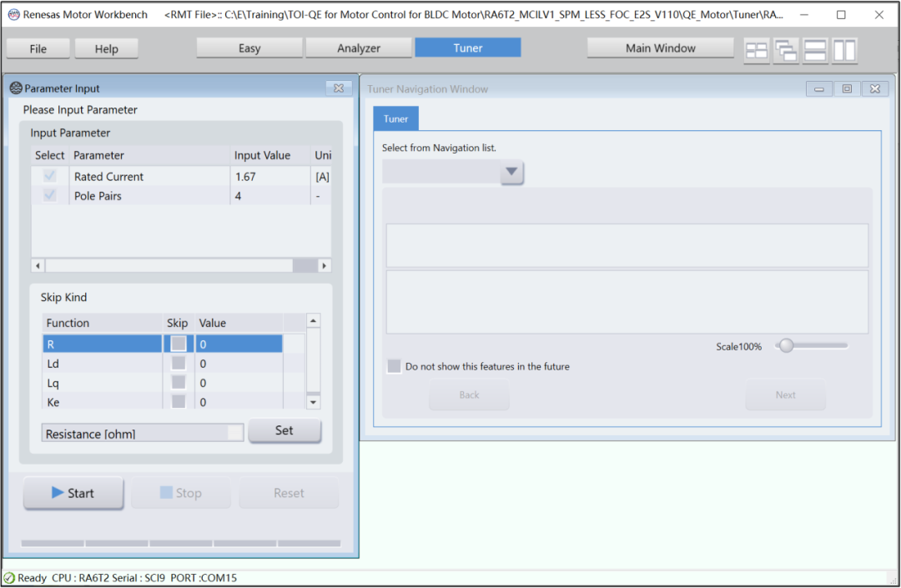This screenshot has width=901, height=588.
Task: Minimize the Tuner Navigation Window
Action: (819, 89)
